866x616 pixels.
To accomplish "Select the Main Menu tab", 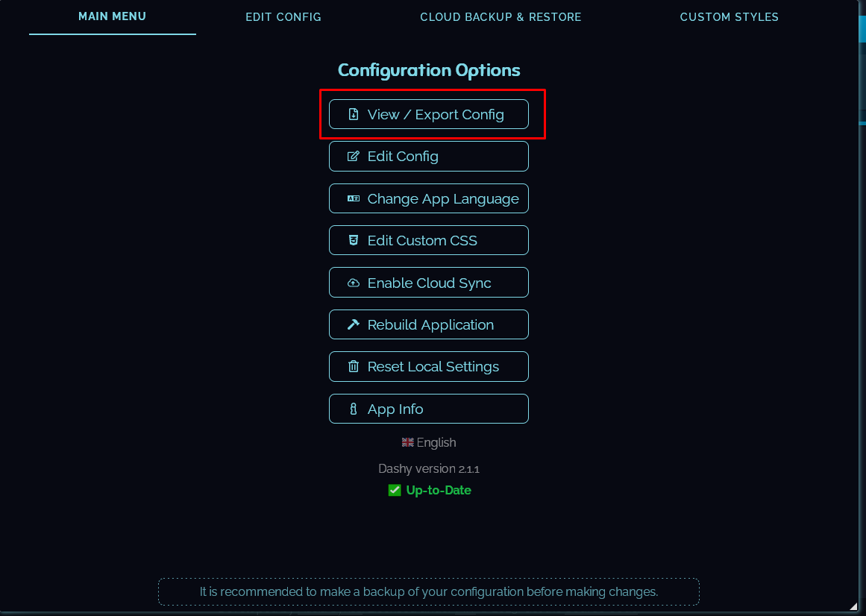I will click(112, 16).
